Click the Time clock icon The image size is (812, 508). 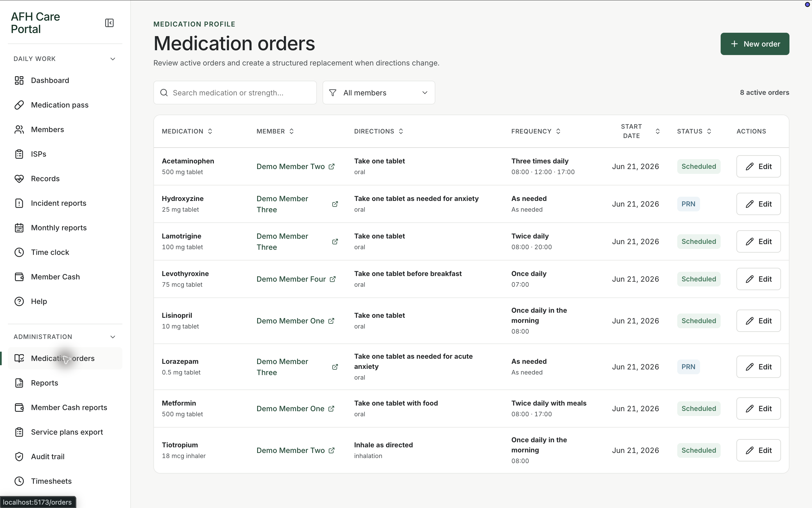(x=19, y=252)
